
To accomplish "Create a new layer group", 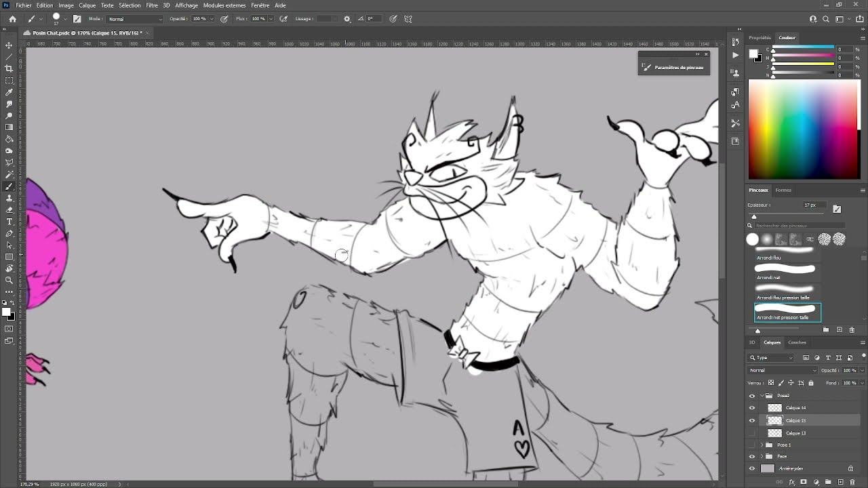I will click(x=828, y=483).
